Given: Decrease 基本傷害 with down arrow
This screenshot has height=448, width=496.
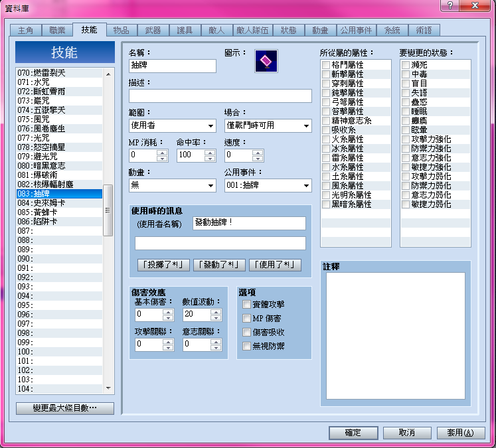Looking at the screenshot, I should pyautogui.click(x=168, y=318).
